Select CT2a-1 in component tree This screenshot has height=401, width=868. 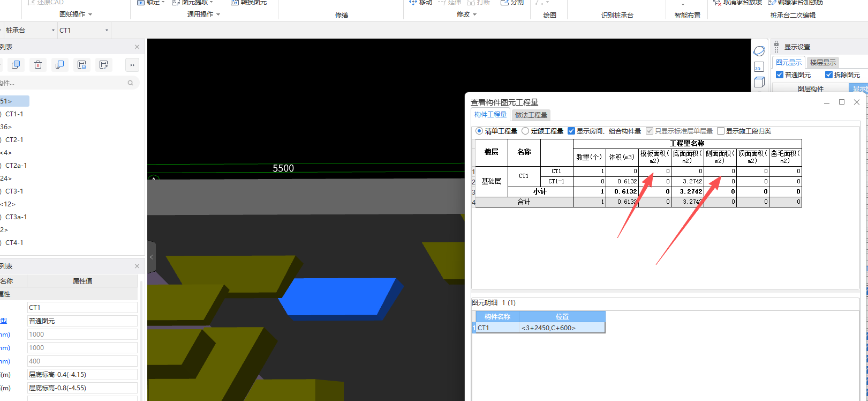[16, 166]
